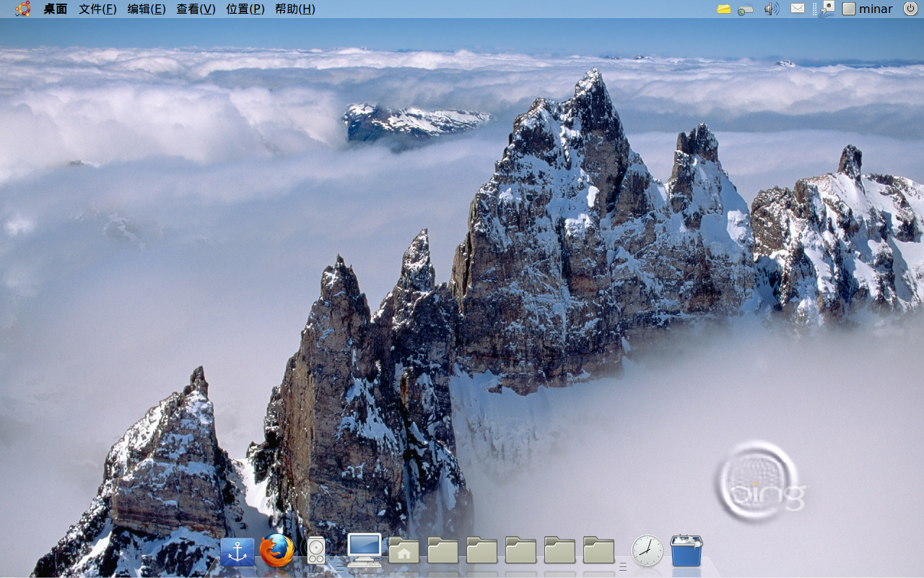Click the power session button
Viewport: 924px width, 578px height.
pyautogui.click(x=910, y=9)
